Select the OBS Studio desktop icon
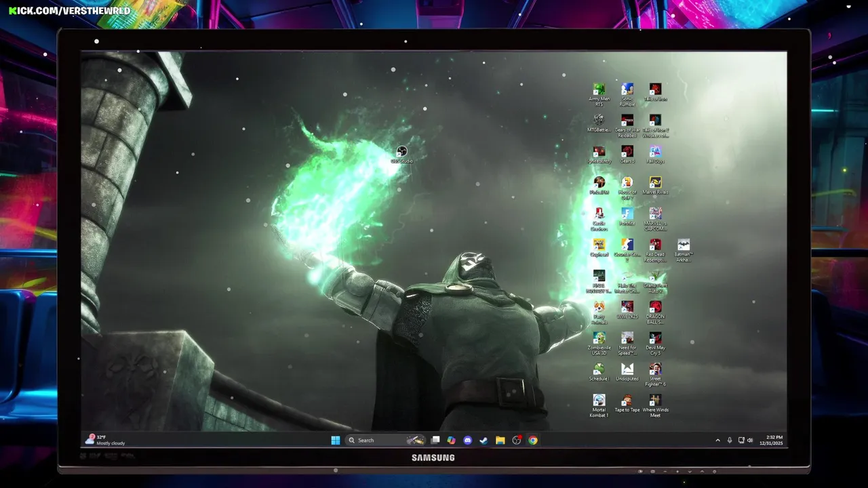The image size is (868, 488). [x=401, y=155]
